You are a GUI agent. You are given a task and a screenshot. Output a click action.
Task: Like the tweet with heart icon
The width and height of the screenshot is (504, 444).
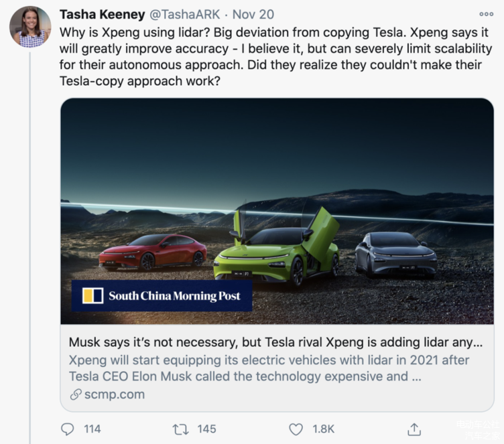(x=296, y=429)
